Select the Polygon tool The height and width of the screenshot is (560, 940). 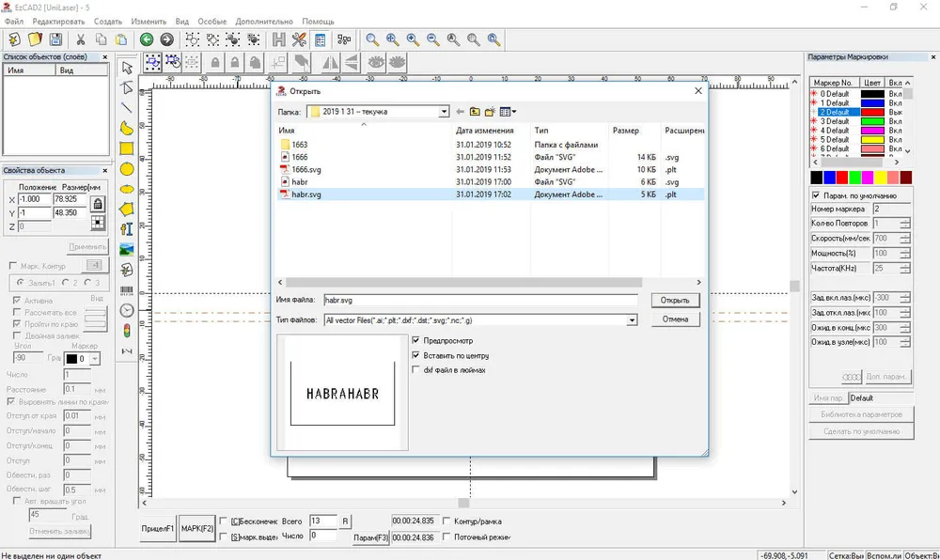(127, 210)
